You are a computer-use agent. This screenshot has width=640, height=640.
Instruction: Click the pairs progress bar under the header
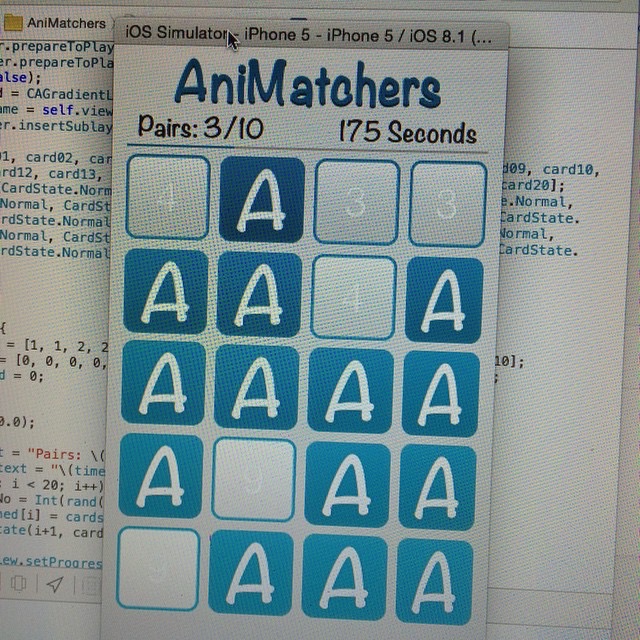307,149
